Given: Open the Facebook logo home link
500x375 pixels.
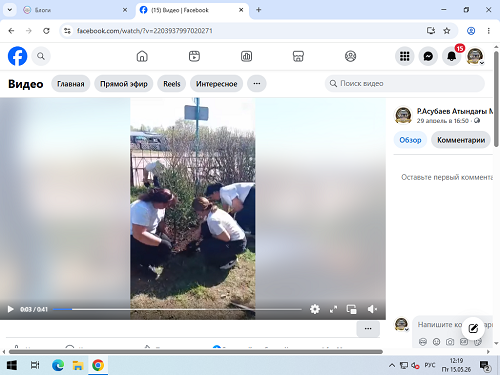Looking at the screenshot, I should 17,56.
